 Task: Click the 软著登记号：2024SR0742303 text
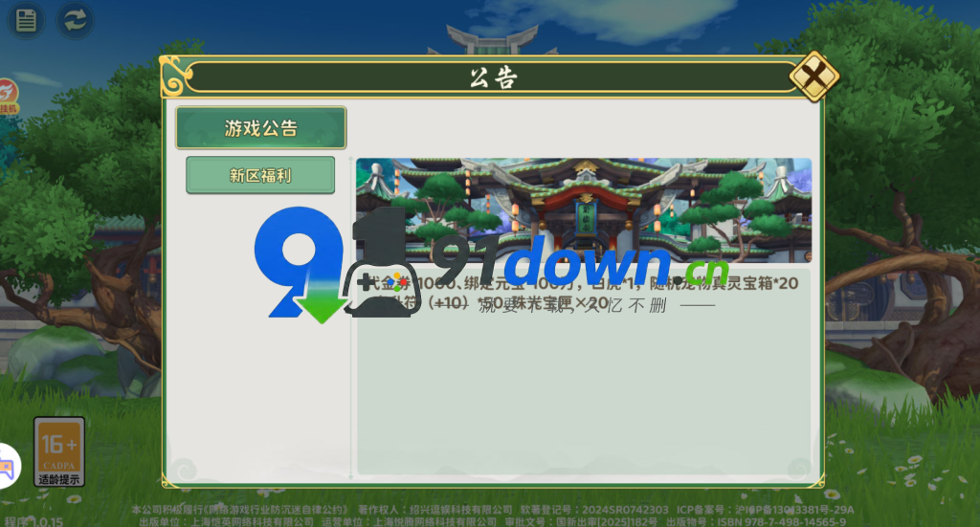click(594, 510)
